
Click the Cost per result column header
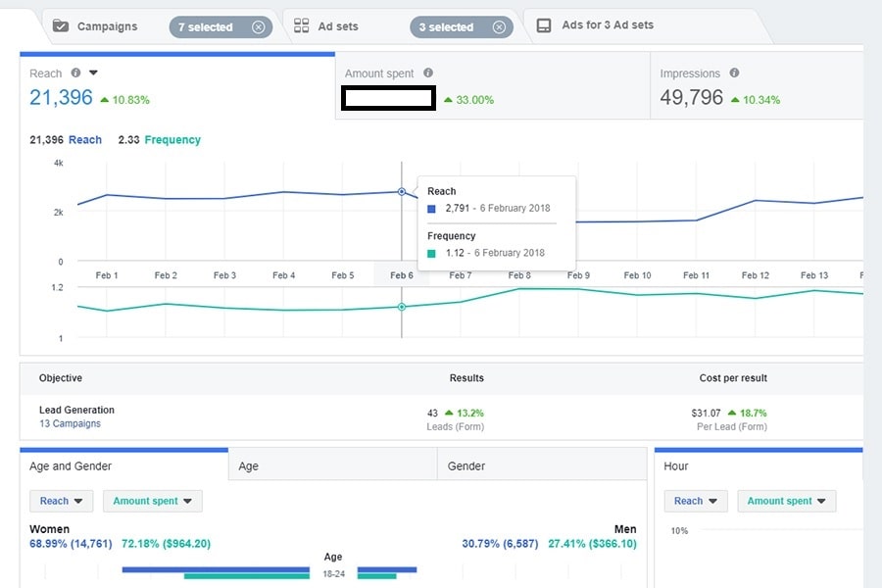733,378
